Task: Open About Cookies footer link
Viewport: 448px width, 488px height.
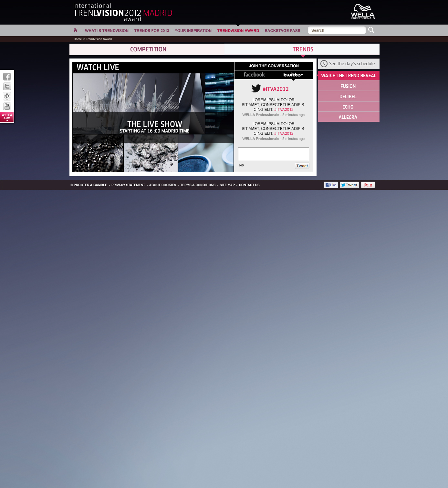Action: (162, 185)
